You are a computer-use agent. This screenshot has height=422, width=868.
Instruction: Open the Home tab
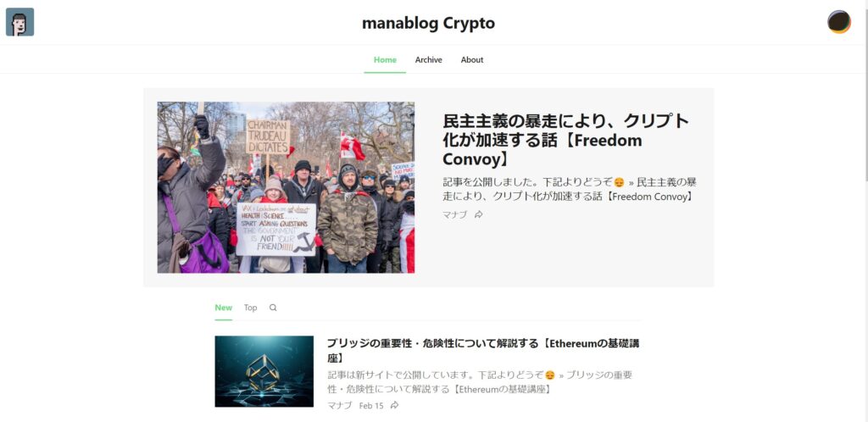coord(385,59)
